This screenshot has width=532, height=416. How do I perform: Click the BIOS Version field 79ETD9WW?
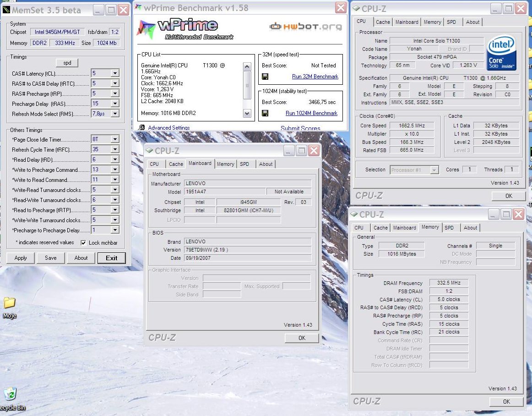[248, 250]
